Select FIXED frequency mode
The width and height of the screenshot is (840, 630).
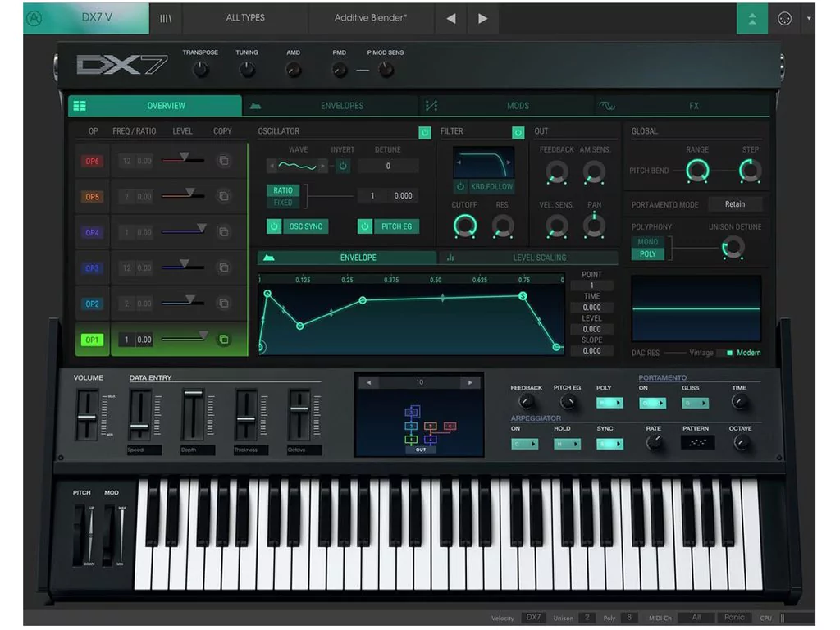tap(283, 203)
